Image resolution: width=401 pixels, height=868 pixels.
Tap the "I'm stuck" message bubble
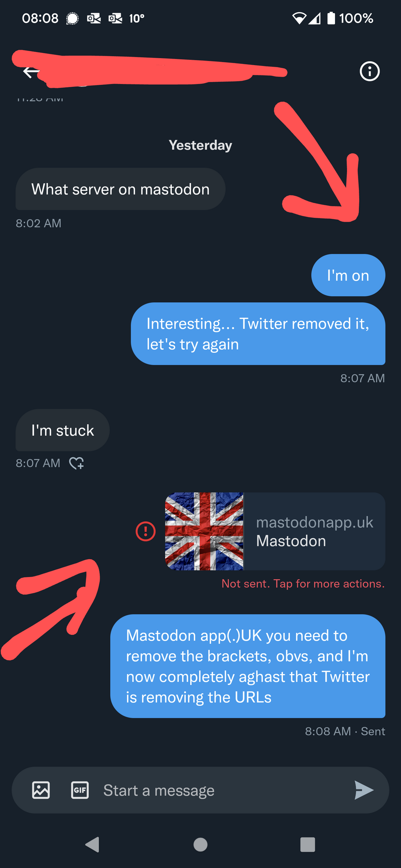coord(63,431)
